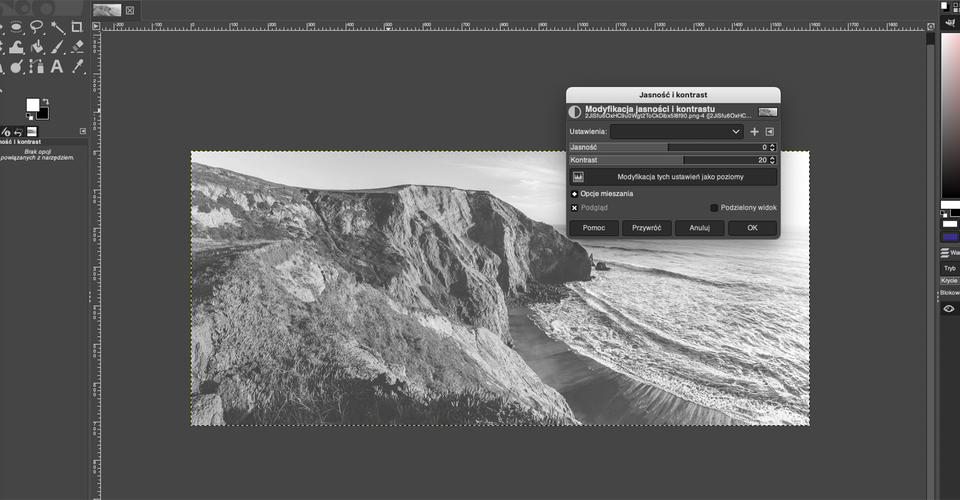Select the Warp Transform tool
Image resolution: width=960 pixels, height=500 pixels.
point(17,47)
